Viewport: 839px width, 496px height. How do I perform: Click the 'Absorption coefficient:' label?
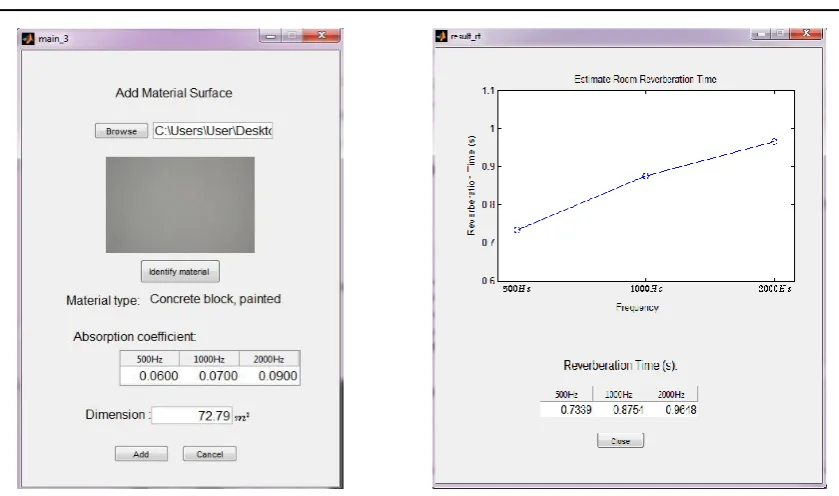135,337
